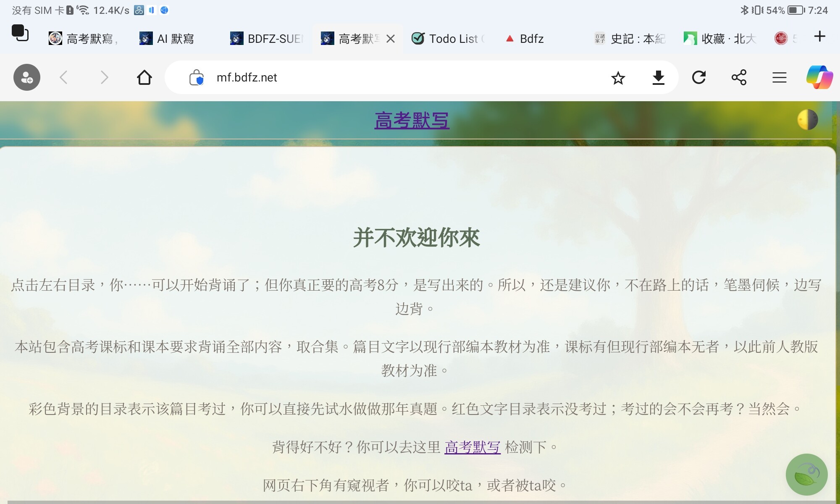Open downloads via download icon
Image resolution: width=840 pixels, height=504 pixels.
(x=658, y=78)
